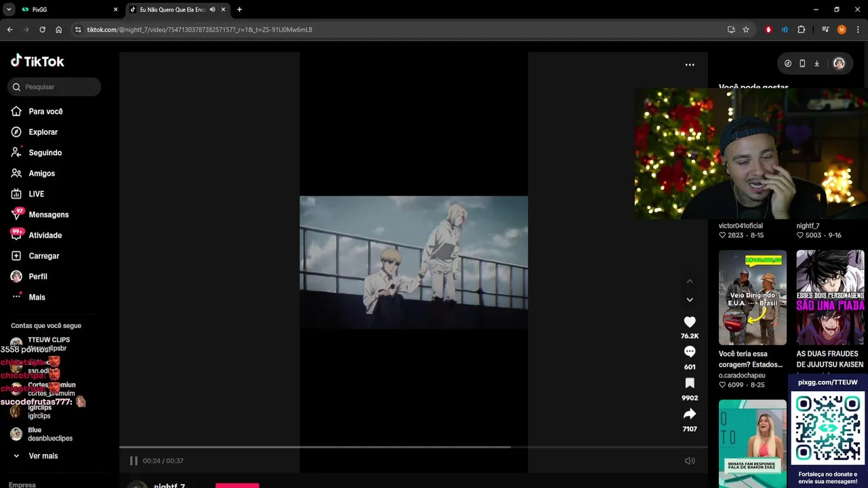
Task: Open the blue sound waves extension
Action: (x=785, y=30)
